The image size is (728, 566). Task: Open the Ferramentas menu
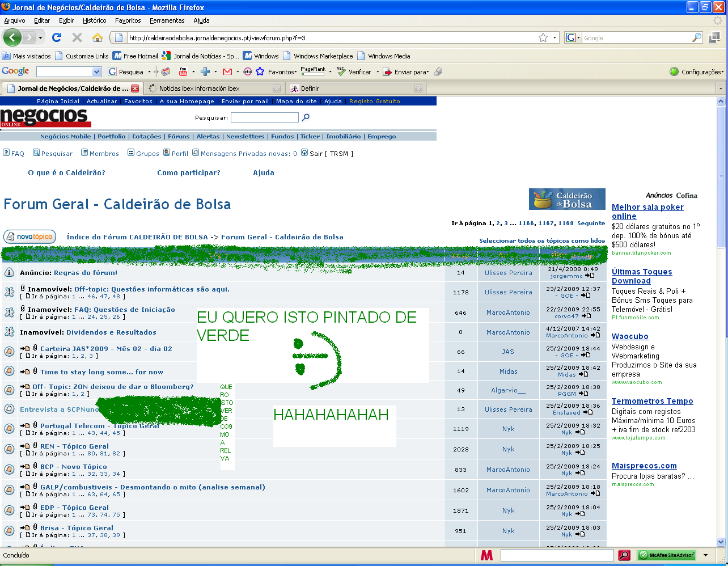pyautogui.click(x=167, y=20)
